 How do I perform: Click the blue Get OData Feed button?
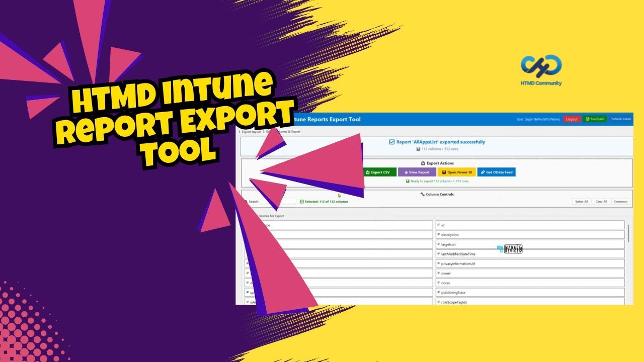pyautogui.click(x=497, y=172)
